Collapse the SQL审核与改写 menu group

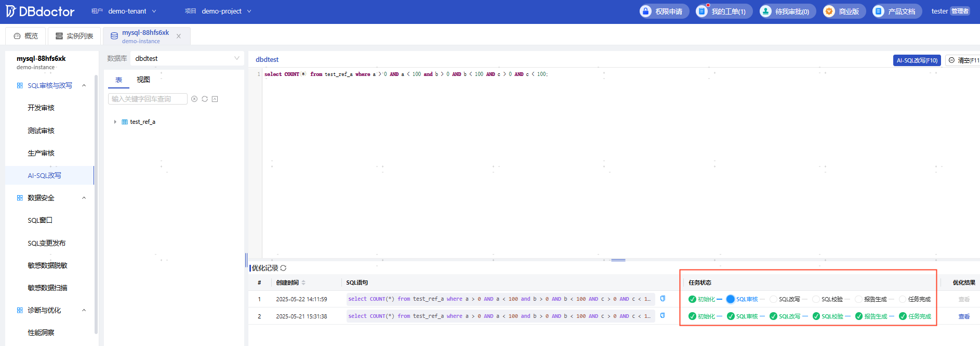pyautogui.click(x=84, y=85)
